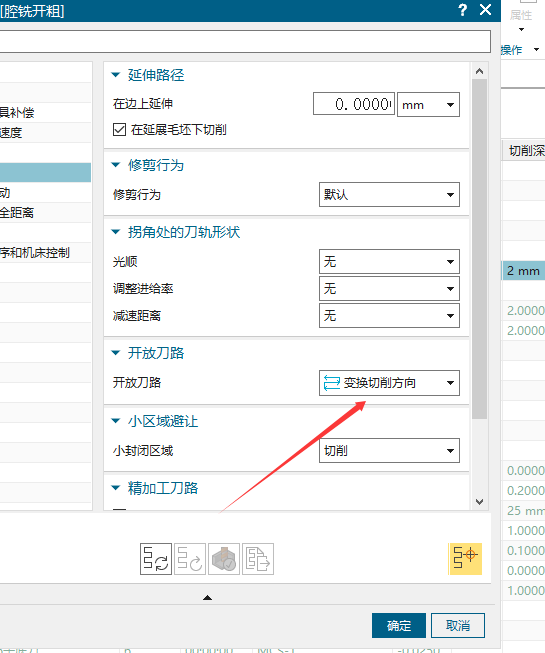Open the 操作 dropdown in background window
This screenshot has width=545, height=653.
(x=537, y=50)
